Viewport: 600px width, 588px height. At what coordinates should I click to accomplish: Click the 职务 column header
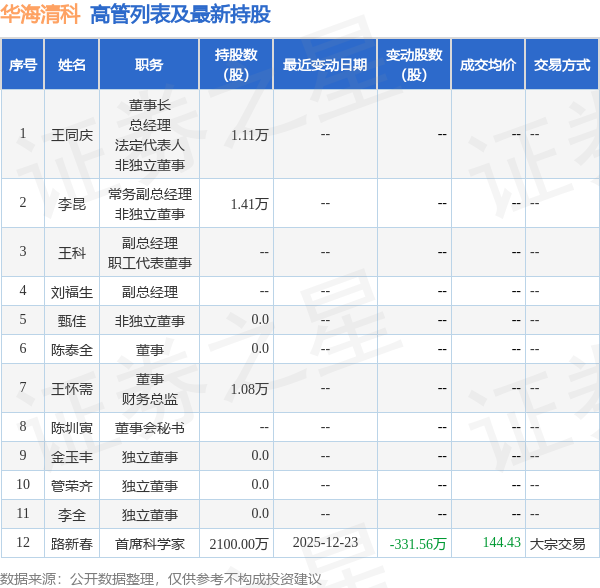click(x=149, y=65)
